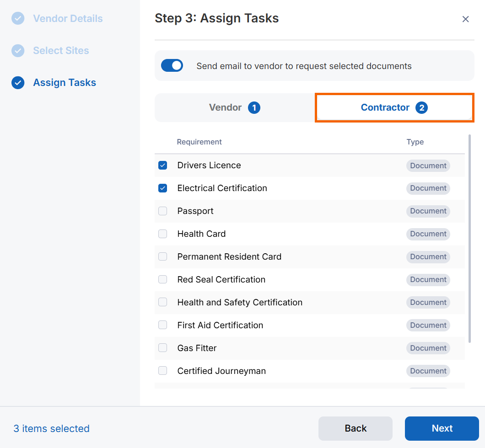Select the Health Card checkbox
485x448 pixels.
163,234
